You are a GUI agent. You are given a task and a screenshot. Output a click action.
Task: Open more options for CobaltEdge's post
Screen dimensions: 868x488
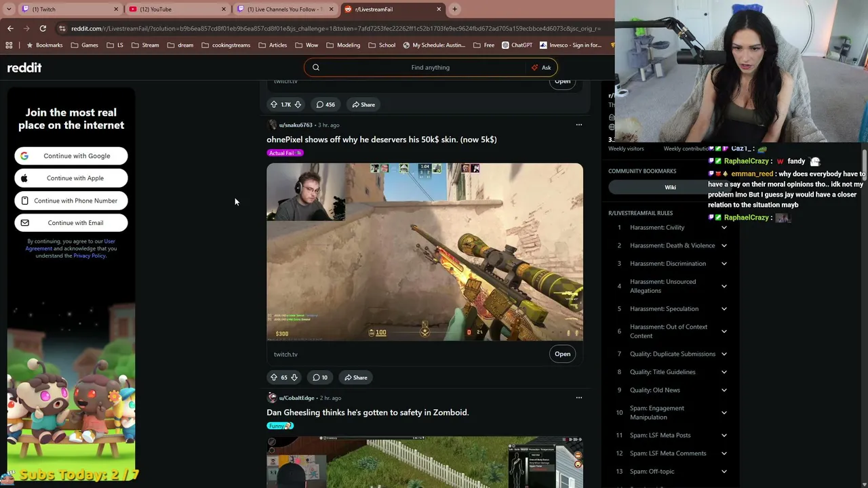579,398
